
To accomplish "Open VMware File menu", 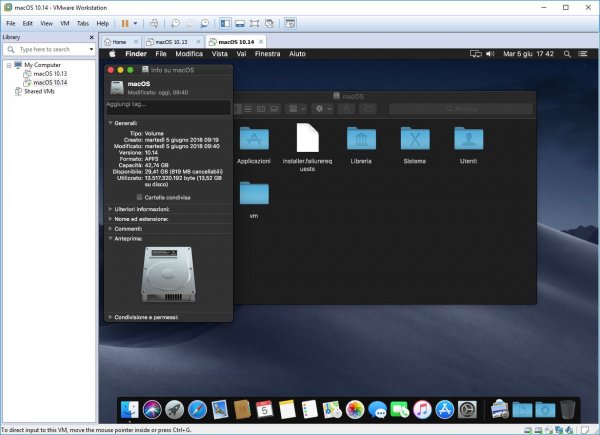I will 11,23.
